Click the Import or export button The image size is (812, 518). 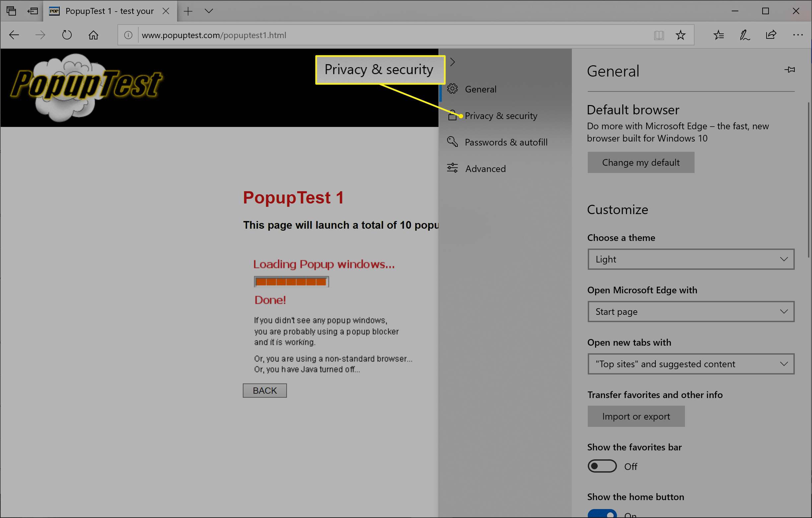(x=636, y=416)
